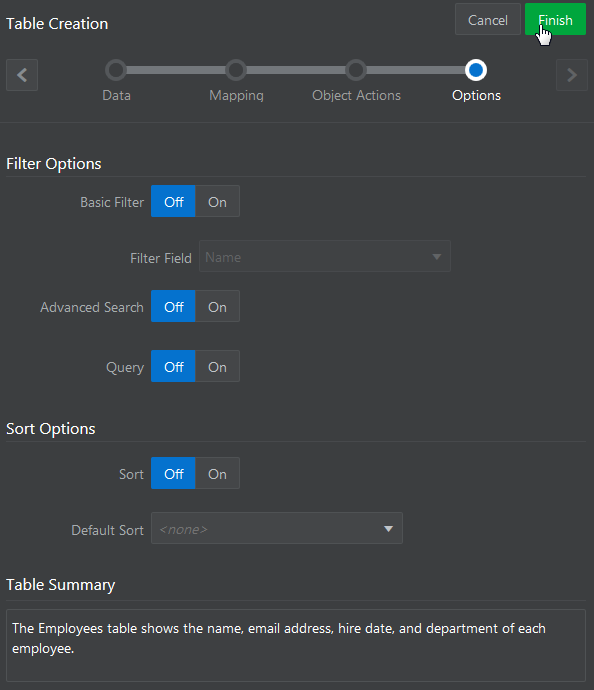The height and width of the screenshot is (690, 594).
Task: Click the Advanced Search label
Action: (92, 307)
